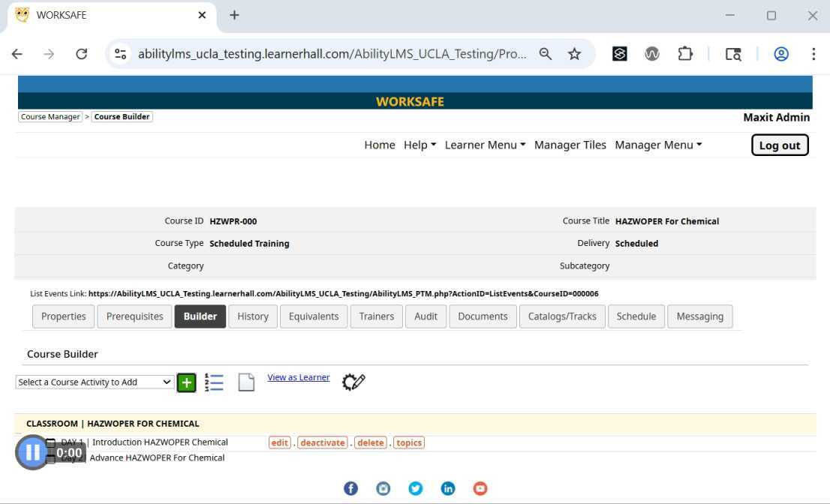Pause the screen recording overlay
The width and height of the screenshot is (830, 504).
tap(32, 452)
